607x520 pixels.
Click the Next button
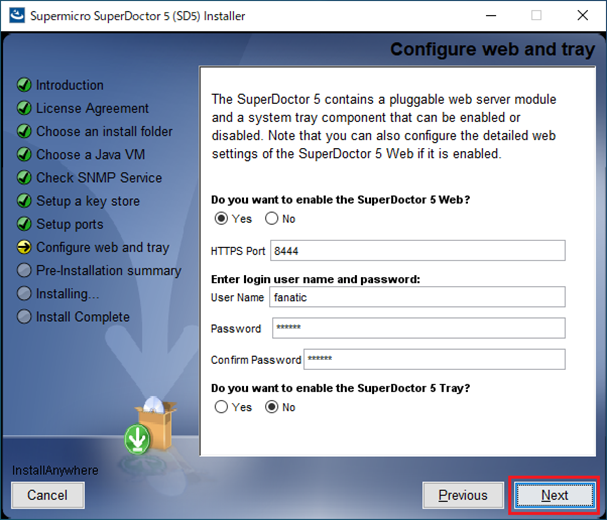pos(554,495)
